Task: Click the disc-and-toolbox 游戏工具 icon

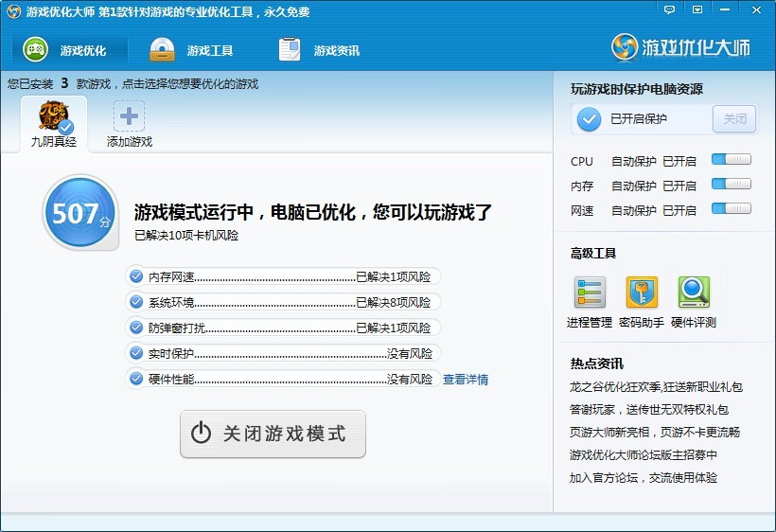Action: click(x=163, y=49)
